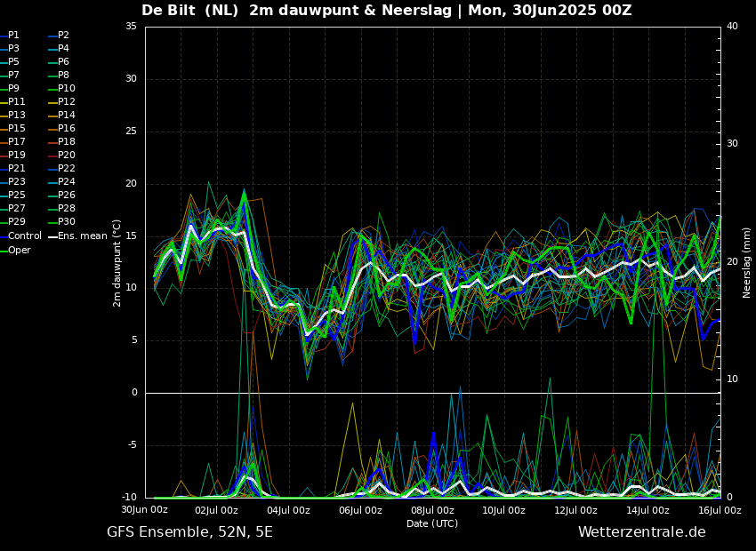Pick the P7 legend entry
756x551 pixels.
(10, 76)
